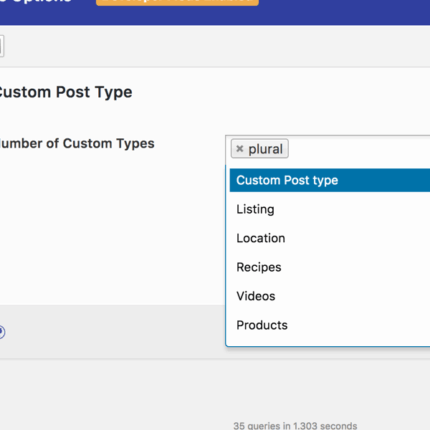Screen dimensions: 430x430
Task: Click the "Options" title in the blue header
Action: click(x=35, y=1)
